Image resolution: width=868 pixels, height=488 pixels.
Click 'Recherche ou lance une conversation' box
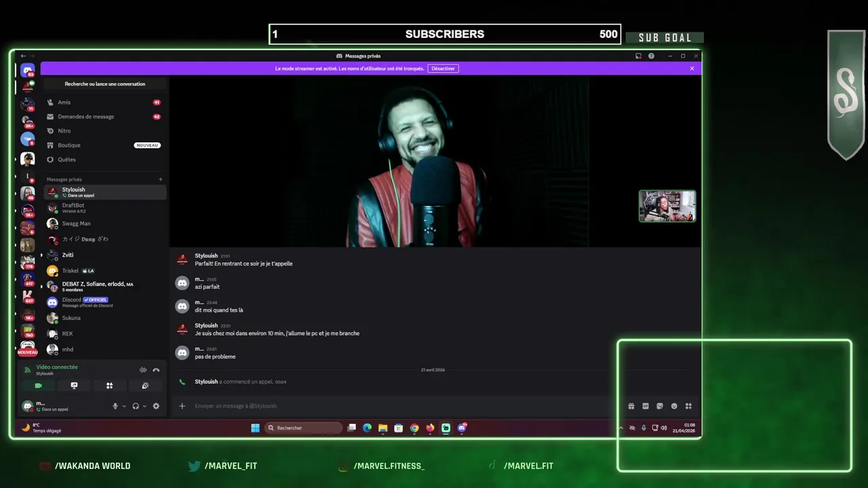coord(104,84)
